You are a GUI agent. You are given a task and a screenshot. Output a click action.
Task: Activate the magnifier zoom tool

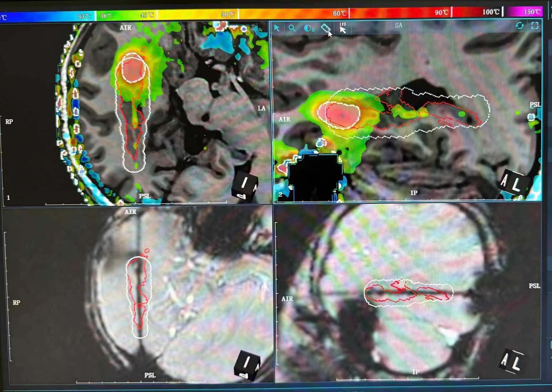tap(292, 28)
